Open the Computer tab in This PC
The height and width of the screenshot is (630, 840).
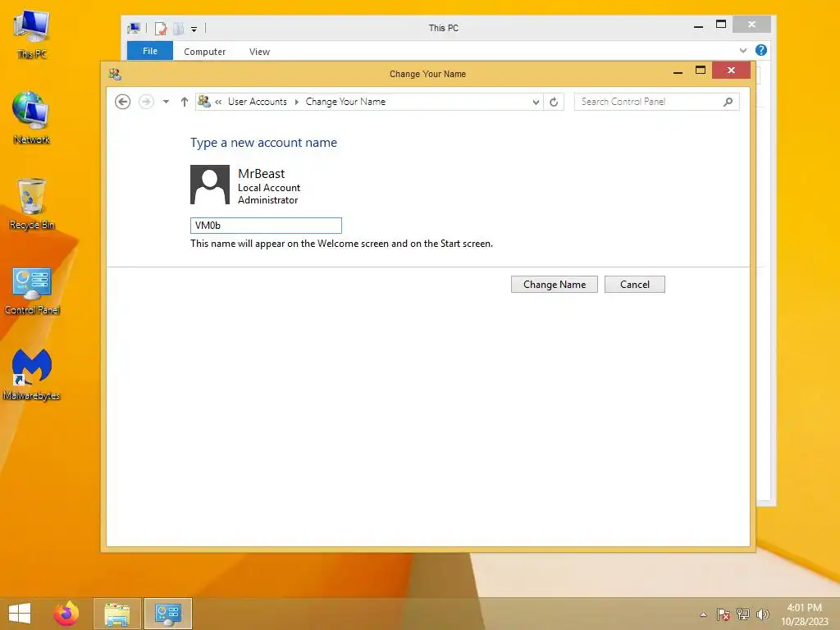(204, 52)
